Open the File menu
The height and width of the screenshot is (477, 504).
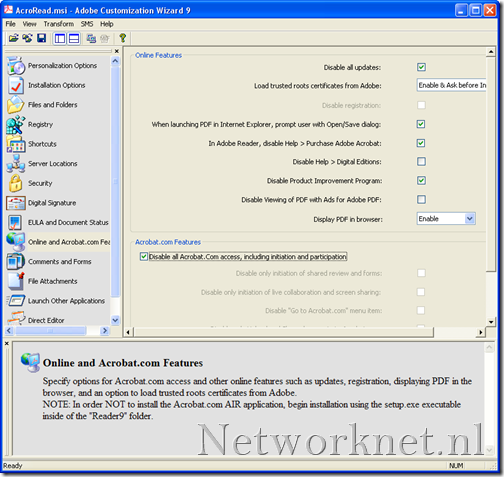[10, 24]
